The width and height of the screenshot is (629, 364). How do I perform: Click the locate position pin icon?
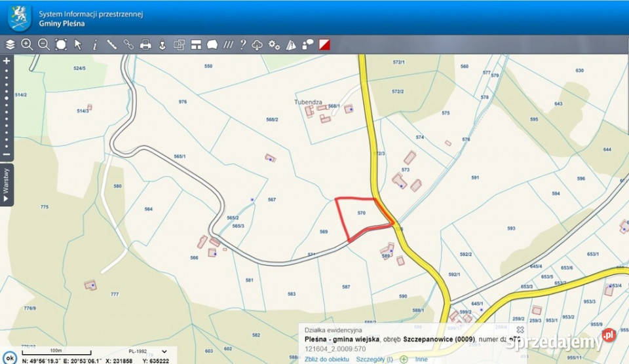pyautogui.click(x=162, y=45)
